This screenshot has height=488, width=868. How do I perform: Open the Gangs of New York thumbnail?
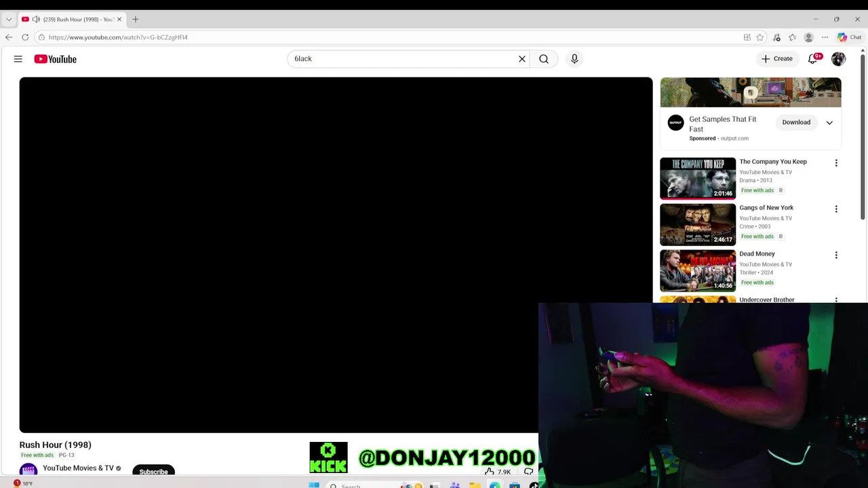coord(698,224)
